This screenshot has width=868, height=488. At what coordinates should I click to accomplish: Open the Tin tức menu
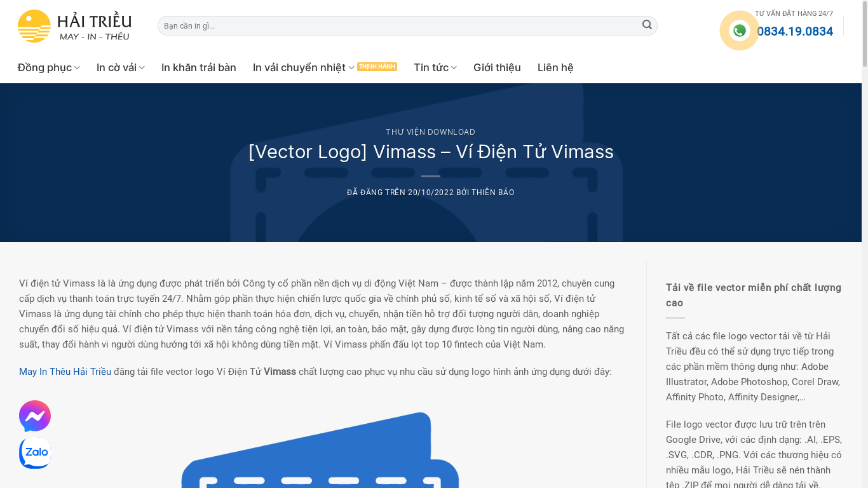[x=431, y=67]
